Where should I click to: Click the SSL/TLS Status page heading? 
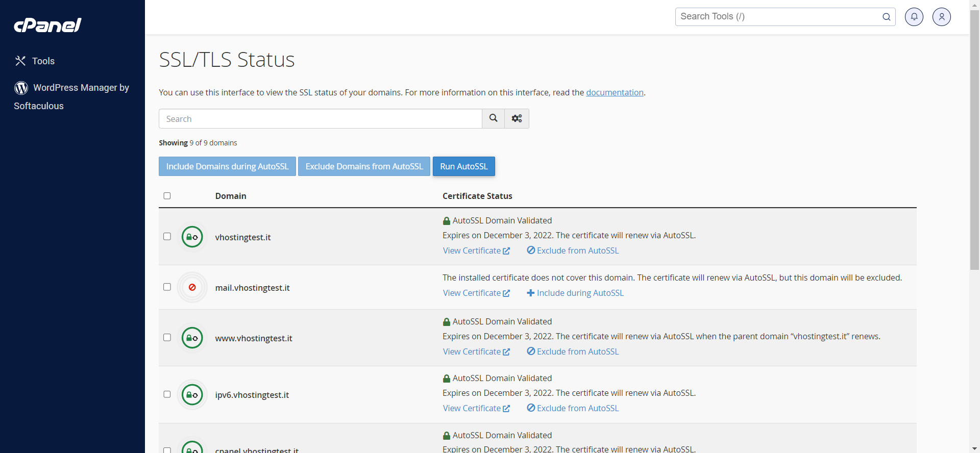click(x=227, y=60)
